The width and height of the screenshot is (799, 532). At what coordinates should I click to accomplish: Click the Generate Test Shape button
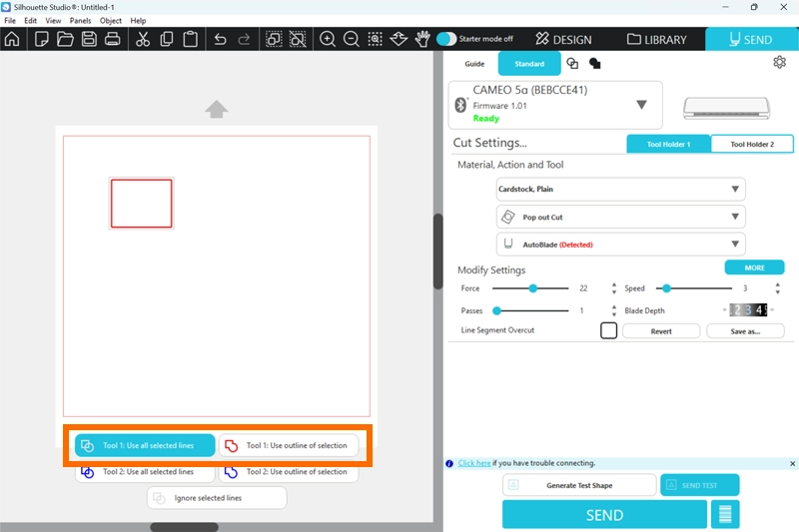[579, 485]
